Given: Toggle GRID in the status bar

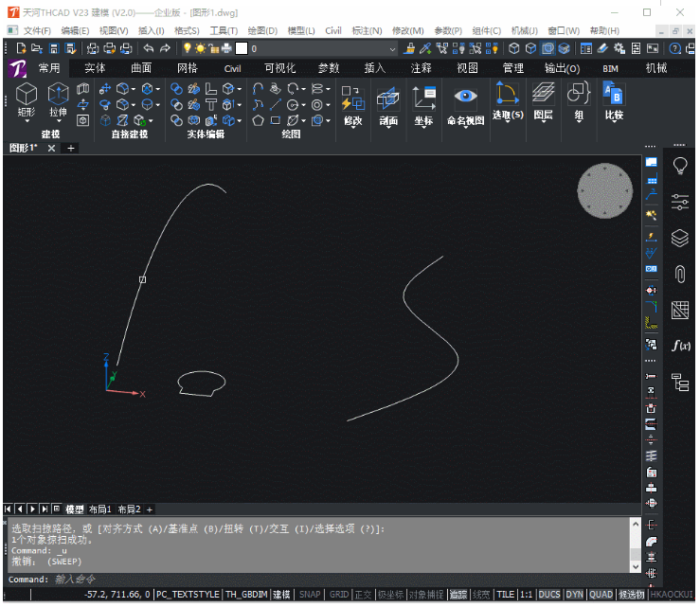Looking at the screenshot, I should (x=339, y=595).
